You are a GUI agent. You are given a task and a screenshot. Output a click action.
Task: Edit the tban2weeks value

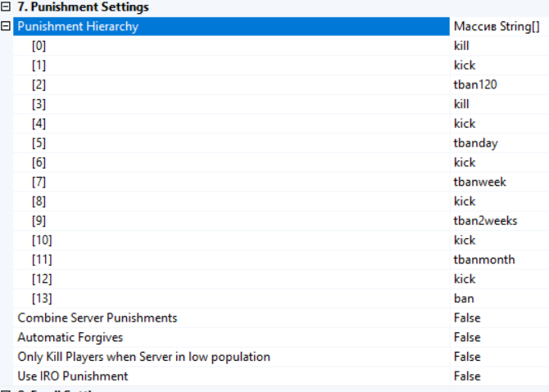[482, 220]
